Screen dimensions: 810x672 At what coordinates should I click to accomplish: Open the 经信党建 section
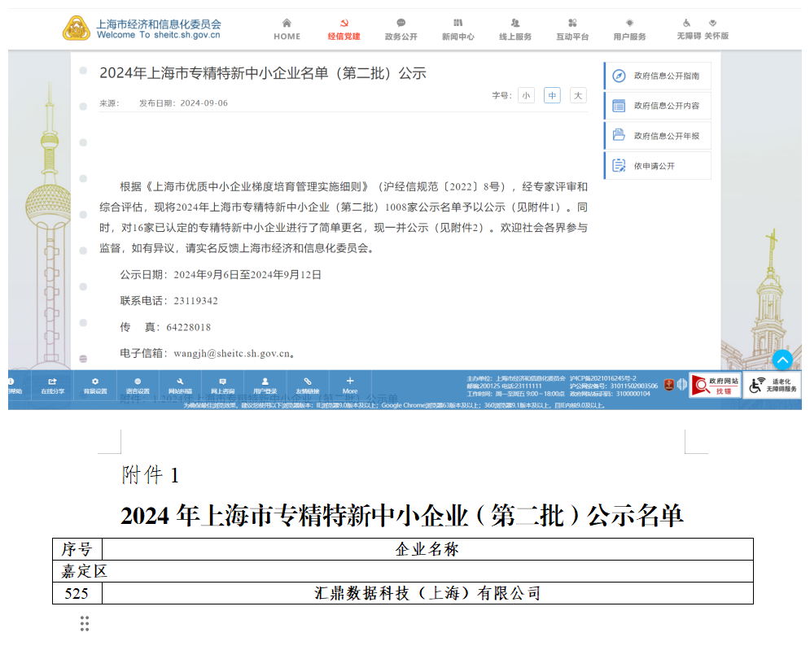[x=344, y=29]
